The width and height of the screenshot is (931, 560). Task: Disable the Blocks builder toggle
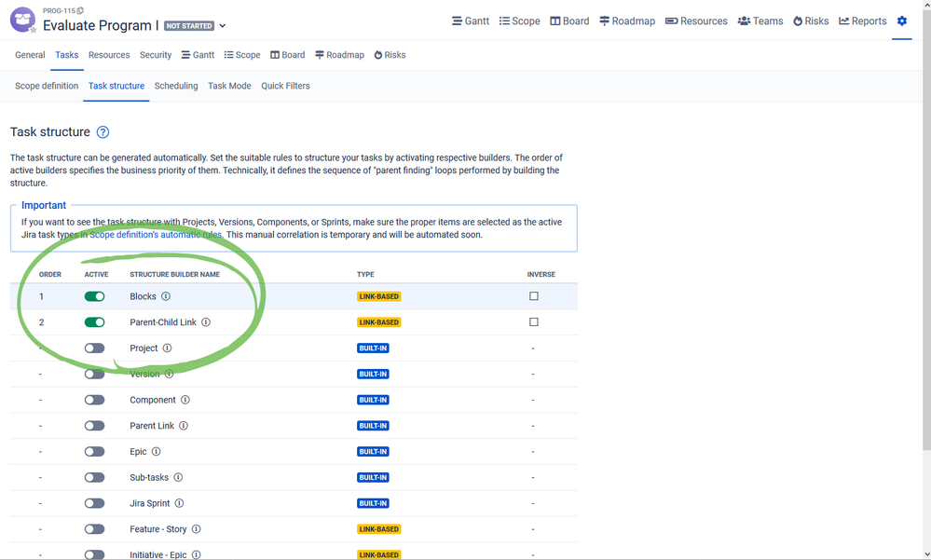click(x=94, y=296)
